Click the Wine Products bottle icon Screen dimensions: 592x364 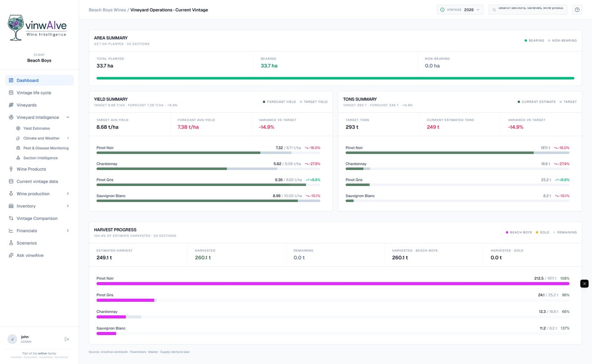[11, 169]
